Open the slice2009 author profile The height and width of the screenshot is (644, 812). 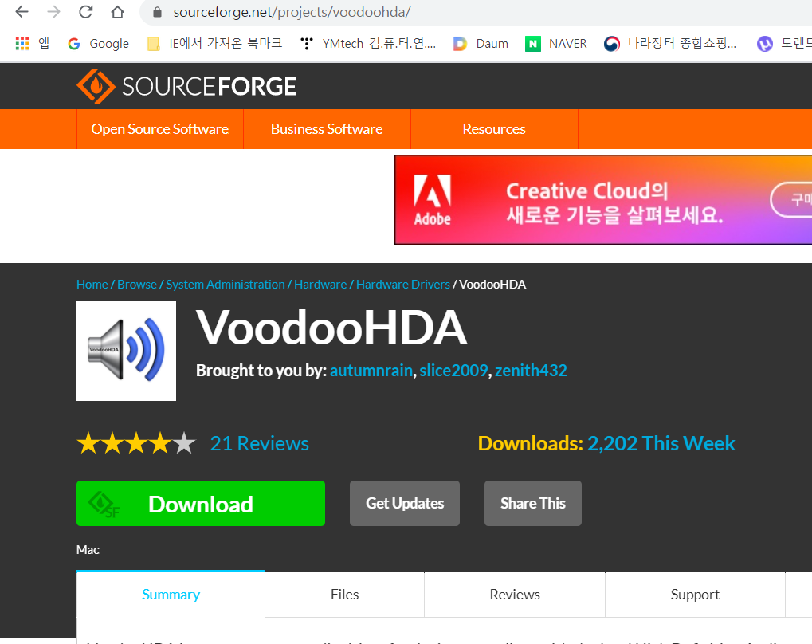pyautogui.click(x=453, y=371)
